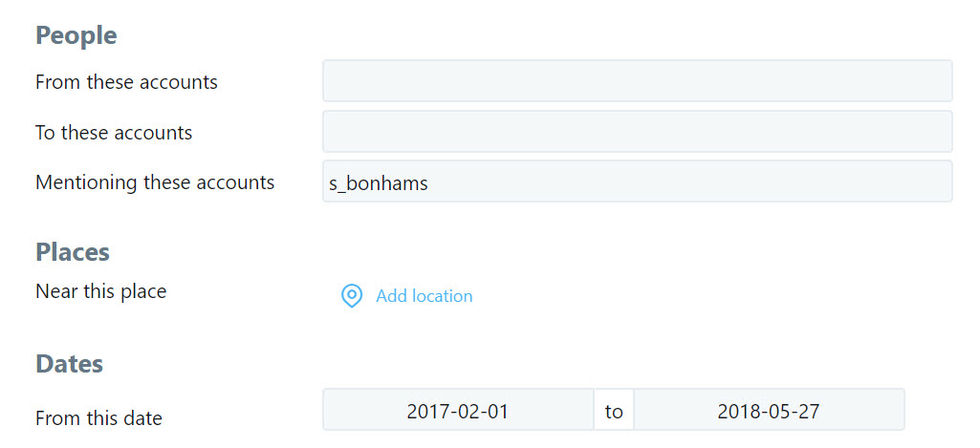Screen dimensions: 980x448
Task: Open the Add location link
Action: [x=424, y=295]
